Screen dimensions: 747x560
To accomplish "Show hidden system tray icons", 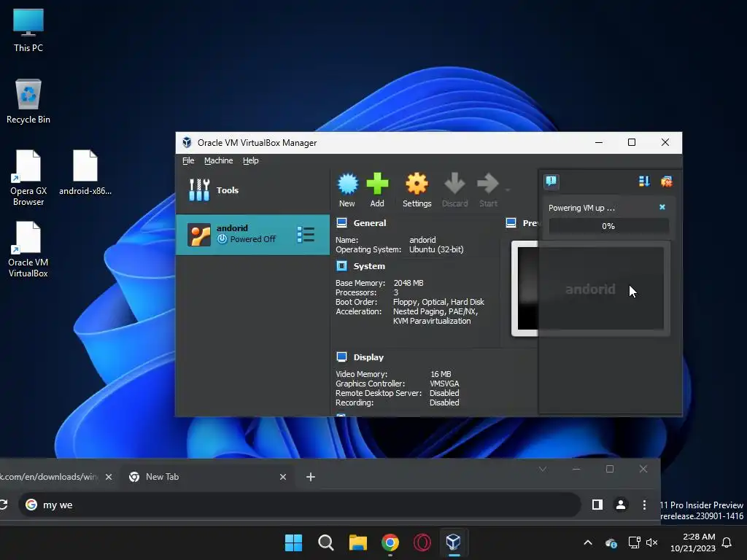I will pos(588,542).
